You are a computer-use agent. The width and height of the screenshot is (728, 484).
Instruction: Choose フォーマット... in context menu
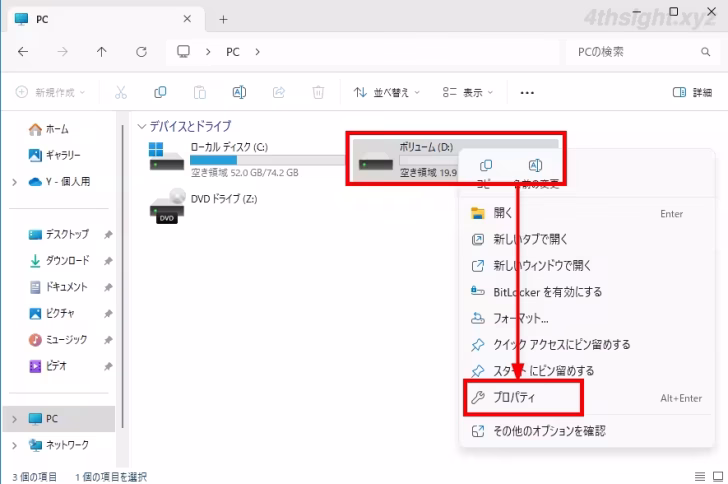coord(521,318)
